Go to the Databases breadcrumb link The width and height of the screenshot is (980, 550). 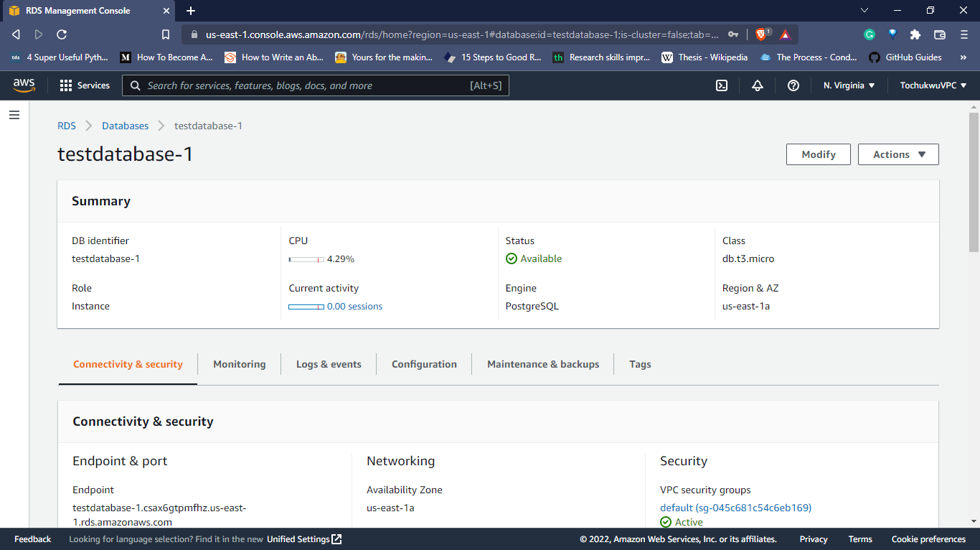pos(126,126)
